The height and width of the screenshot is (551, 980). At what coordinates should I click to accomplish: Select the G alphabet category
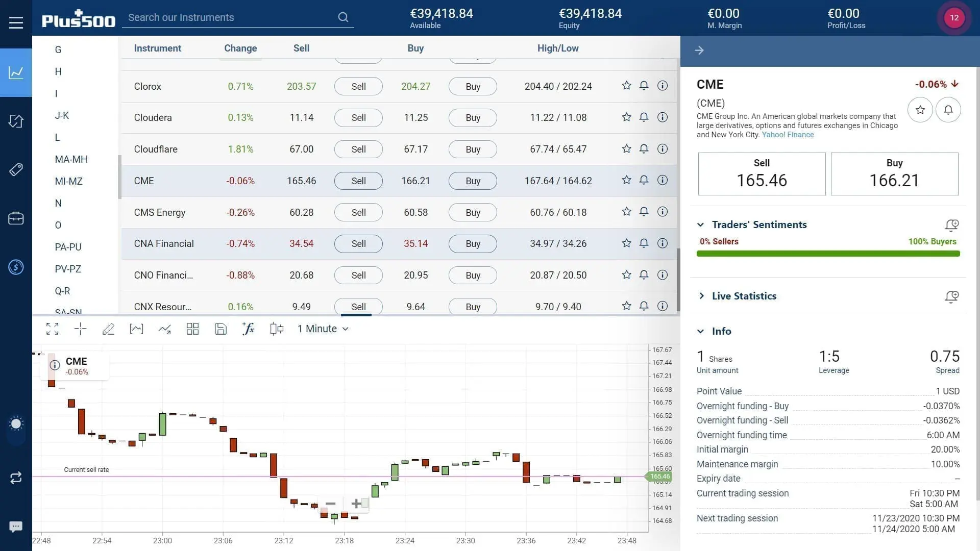click(x=58, y=49)
